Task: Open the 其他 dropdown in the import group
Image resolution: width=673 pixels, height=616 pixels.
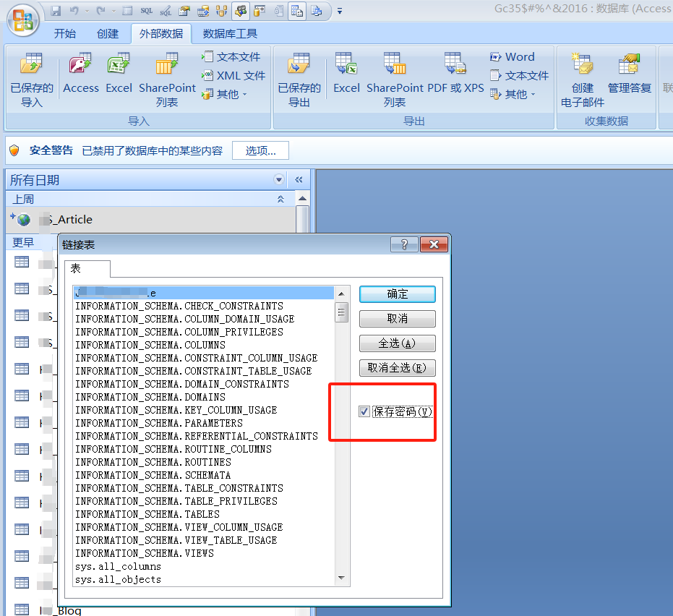Action: coord(226,94)
